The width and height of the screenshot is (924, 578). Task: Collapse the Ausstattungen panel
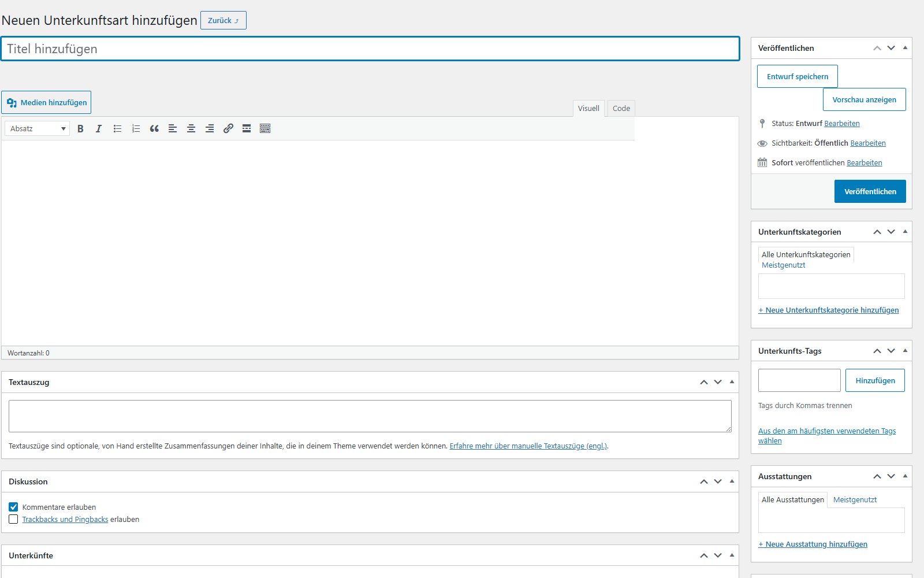905,476
